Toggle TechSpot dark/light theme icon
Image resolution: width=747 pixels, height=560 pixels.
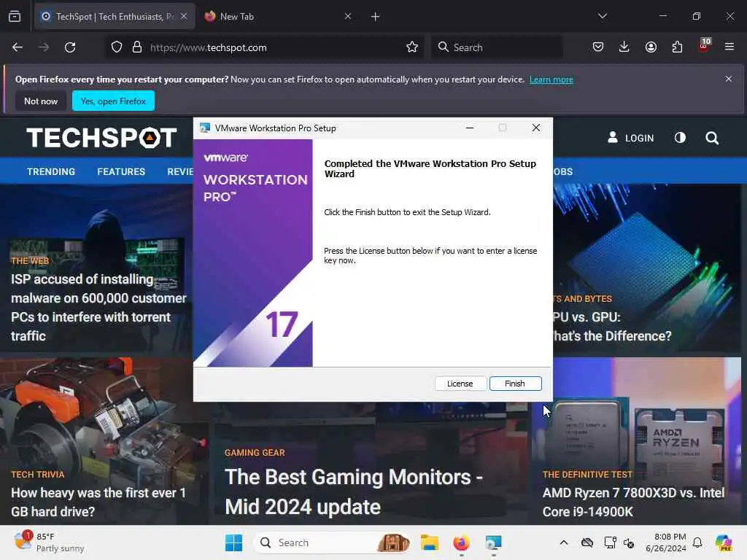click(680, 138)
